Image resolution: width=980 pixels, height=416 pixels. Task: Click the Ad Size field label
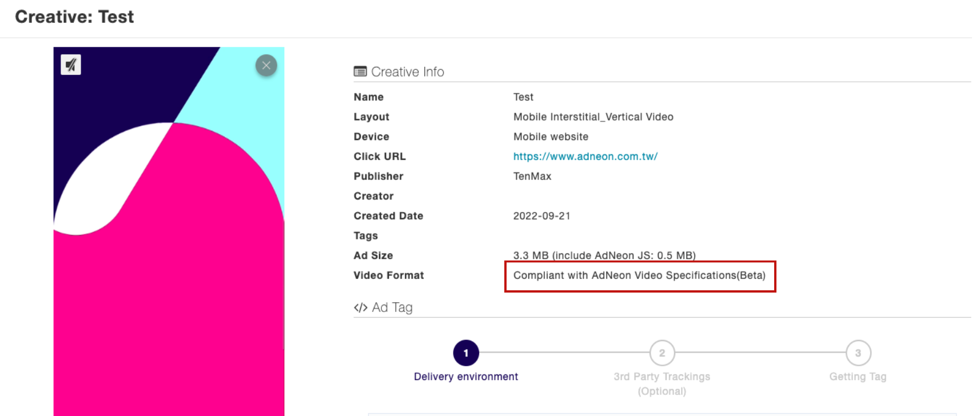(x=373, y=255)
